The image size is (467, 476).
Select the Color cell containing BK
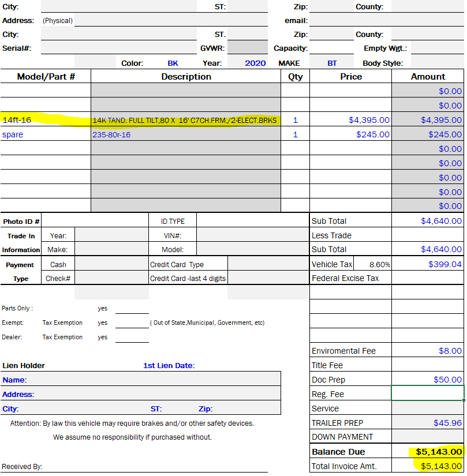pyautogui.click(x=173, y=63)
